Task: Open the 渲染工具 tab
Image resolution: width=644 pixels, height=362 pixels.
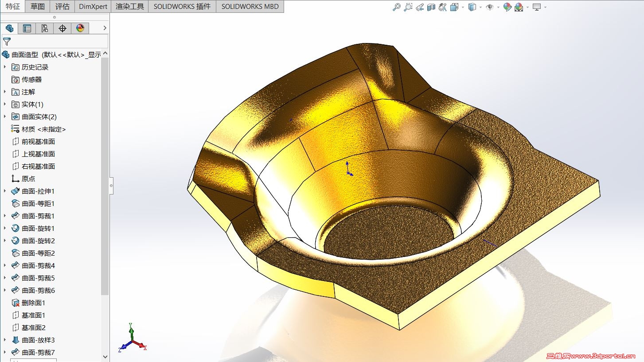Action: [x=130, y=6]
